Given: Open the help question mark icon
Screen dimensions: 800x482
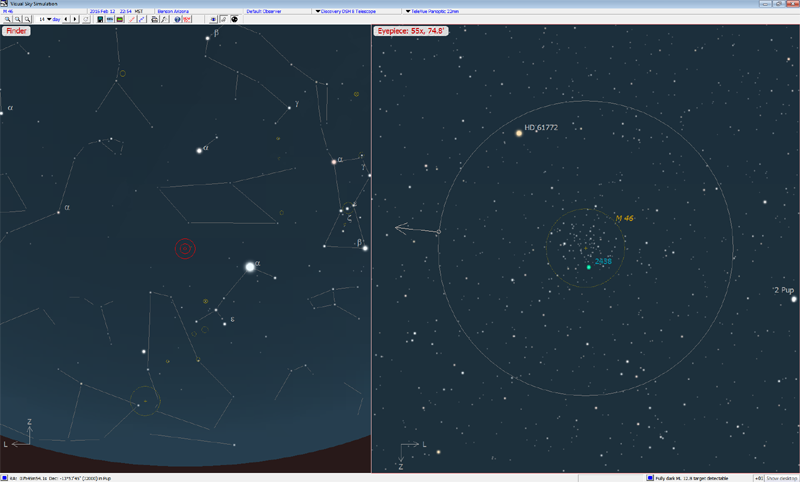Looking at the screenshot, I should [177, 19].
